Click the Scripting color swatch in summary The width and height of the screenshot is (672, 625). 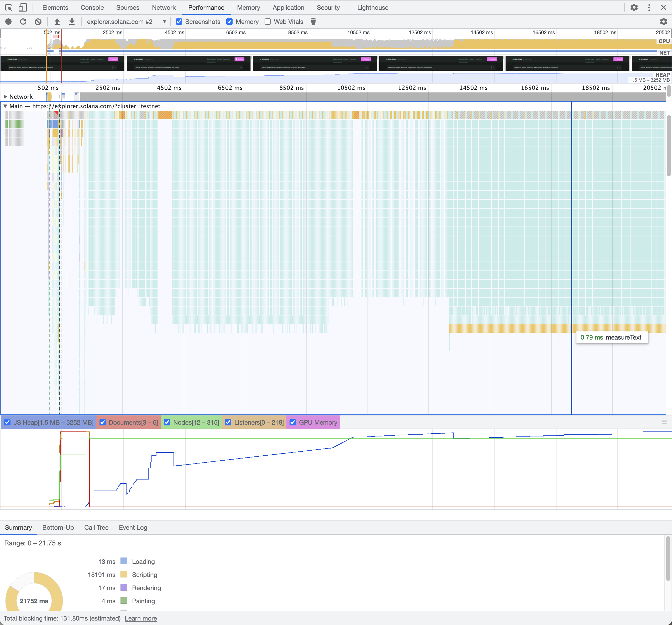124,574
